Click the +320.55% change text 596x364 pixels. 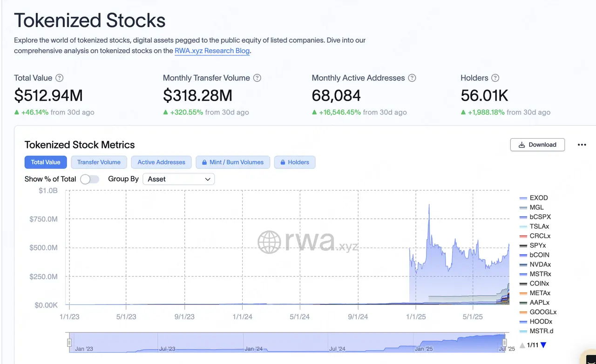(186, 112)
